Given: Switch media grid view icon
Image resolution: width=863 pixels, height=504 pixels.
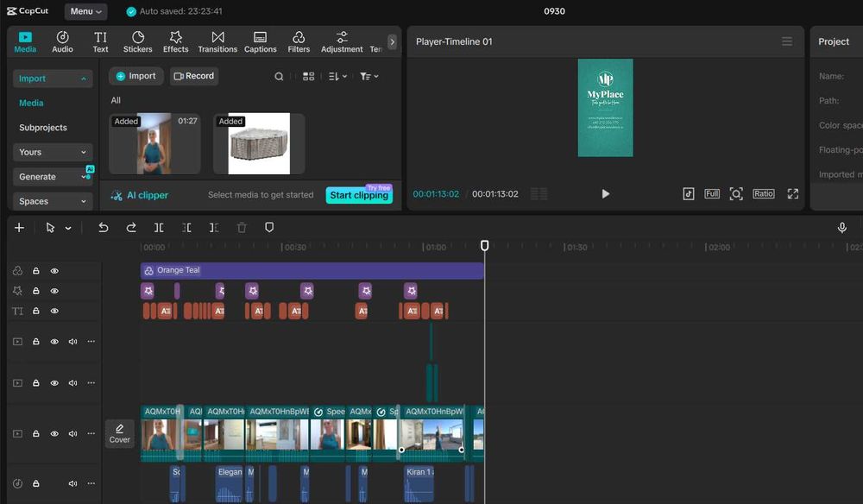Looking at the screenshot, I should 309,77.
